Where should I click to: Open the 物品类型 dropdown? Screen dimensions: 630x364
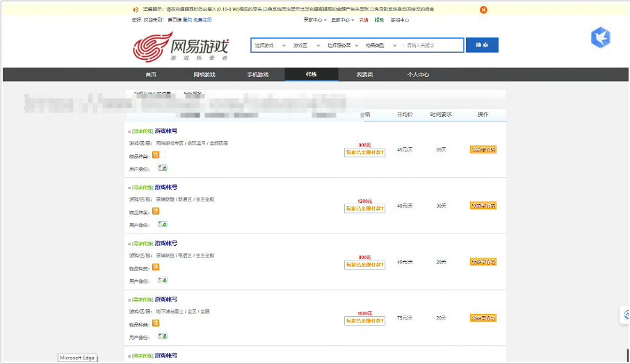[x=376, y=45]
